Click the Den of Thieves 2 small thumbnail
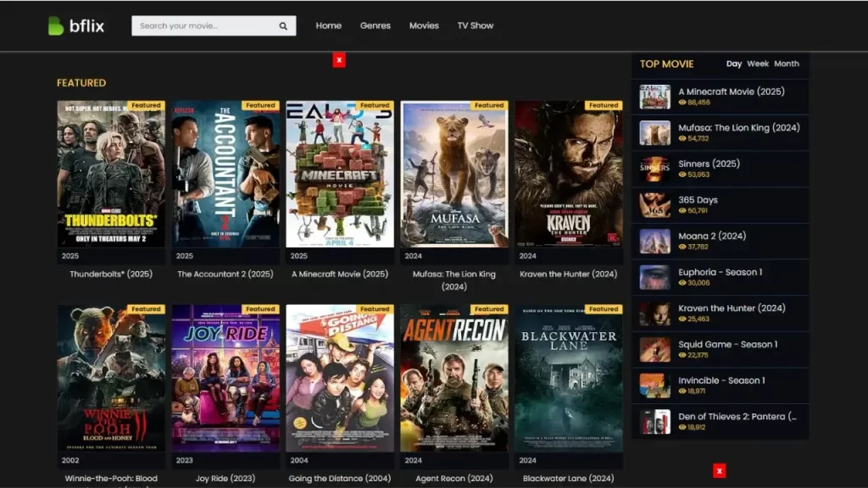868x488 pixels. 655,422
